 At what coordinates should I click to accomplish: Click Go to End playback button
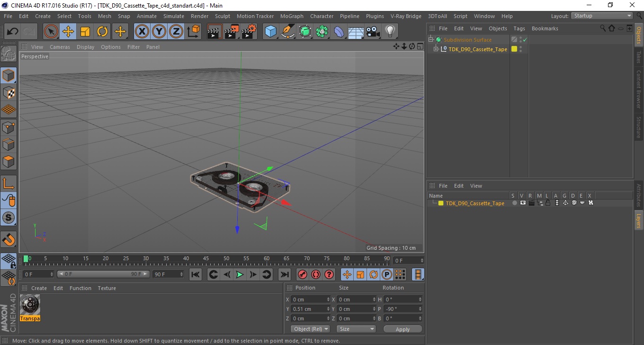[284, 274]
